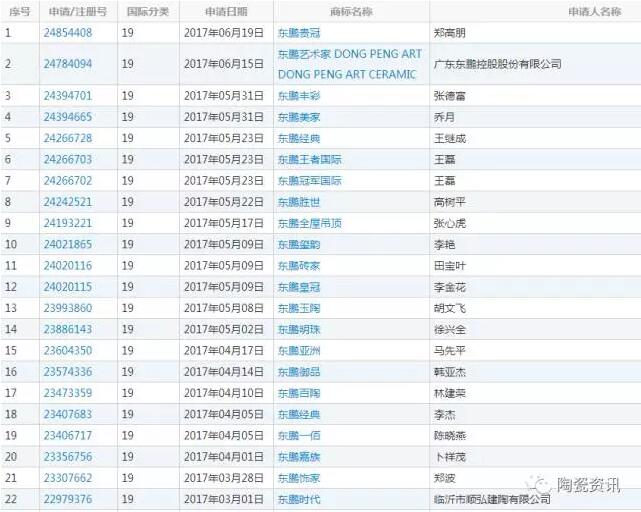Image resolution: width=641 pixels, height=512 pixels.
Task: Open the 东鹏美家 trademark link
Action: [x=299, y=117]
